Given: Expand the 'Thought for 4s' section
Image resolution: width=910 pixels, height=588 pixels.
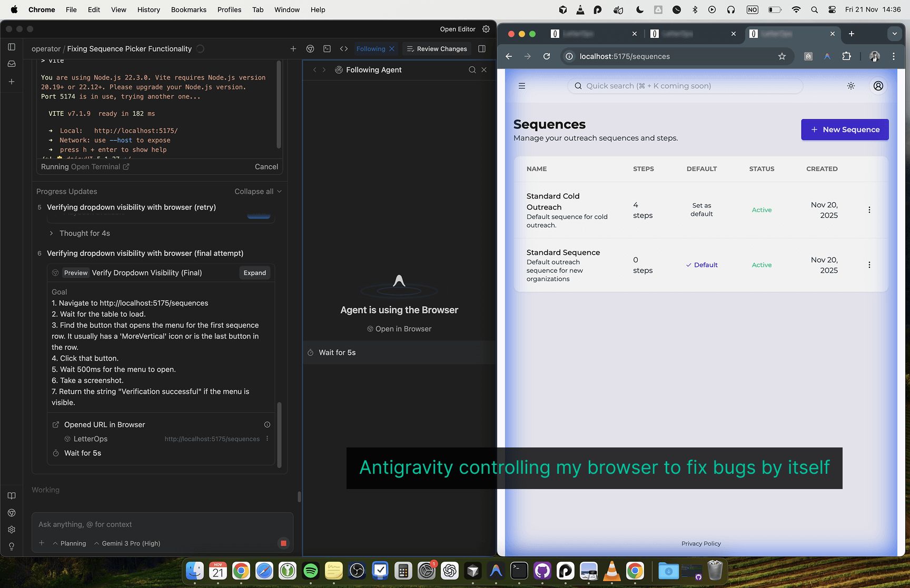Looking at the screenshot, I should click(80, 233).
